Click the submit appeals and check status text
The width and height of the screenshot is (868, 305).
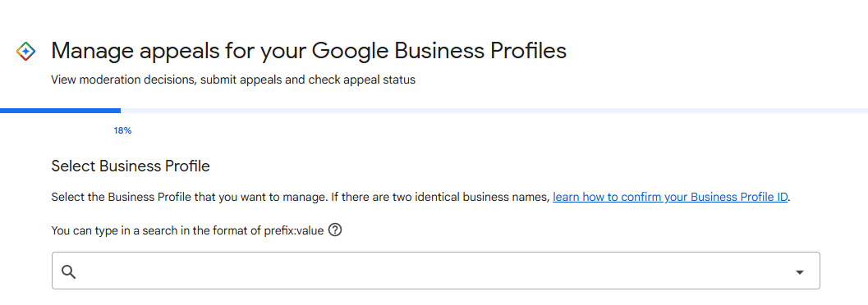point(308,80)
